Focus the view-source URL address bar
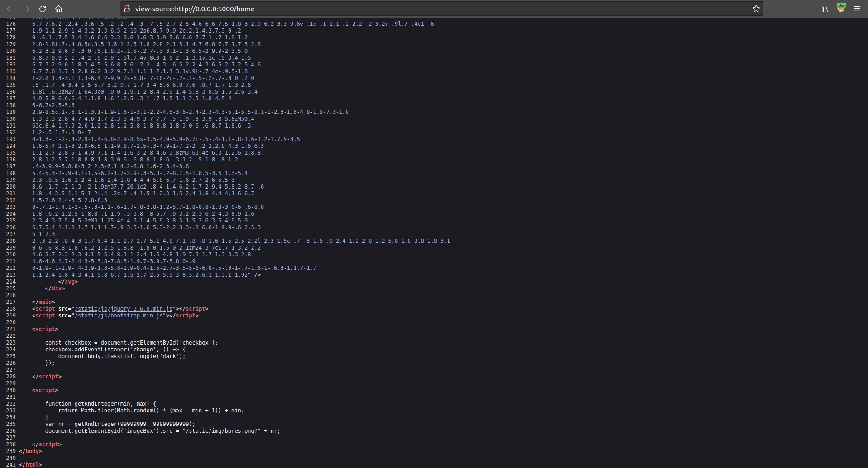 [407, 9]
